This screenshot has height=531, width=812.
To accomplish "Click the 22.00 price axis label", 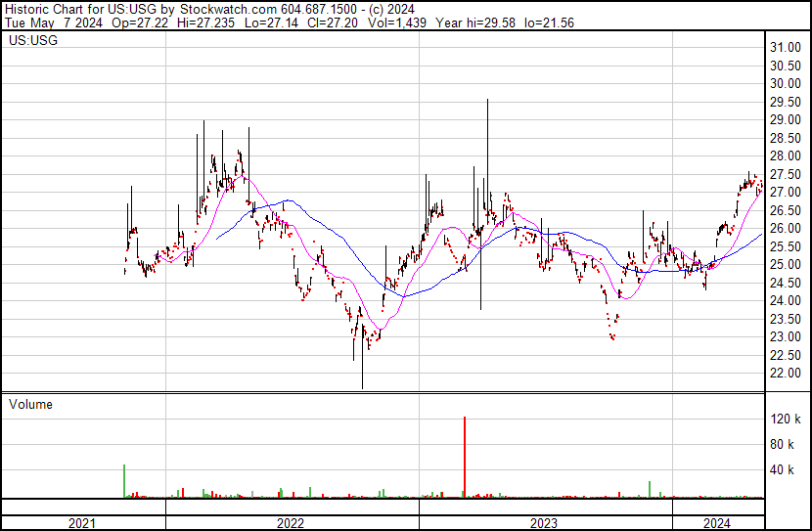I will point(787,374).
